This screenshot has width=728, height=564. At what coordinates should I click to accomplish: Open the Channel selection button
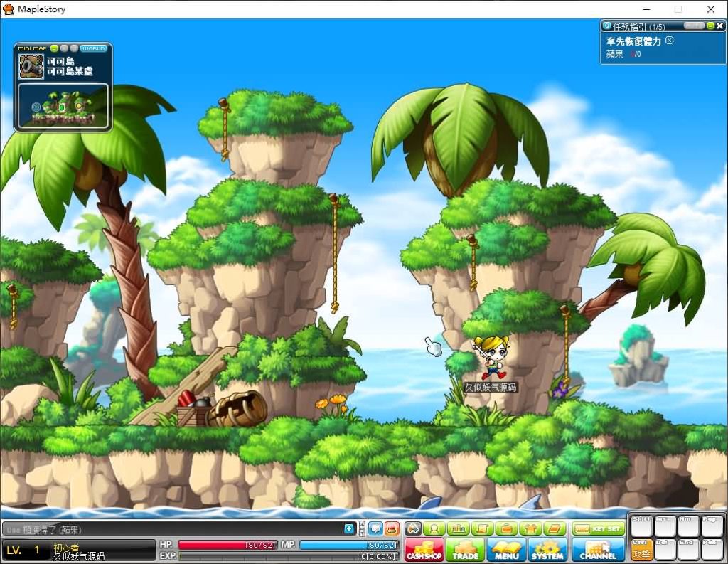598,550
